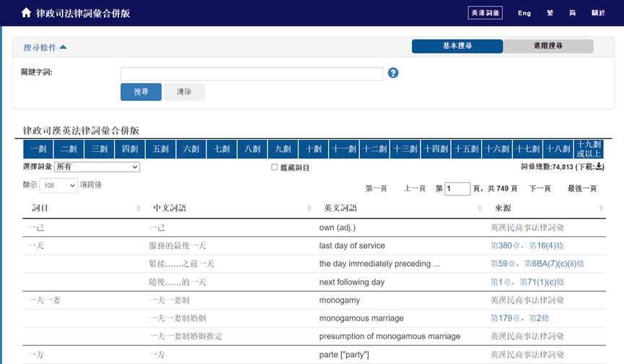Select the text 'own (adj.)'
Image resolution: width=624 pixels, height=364 pixels.
pyautogui.click(x=338, y=228)
